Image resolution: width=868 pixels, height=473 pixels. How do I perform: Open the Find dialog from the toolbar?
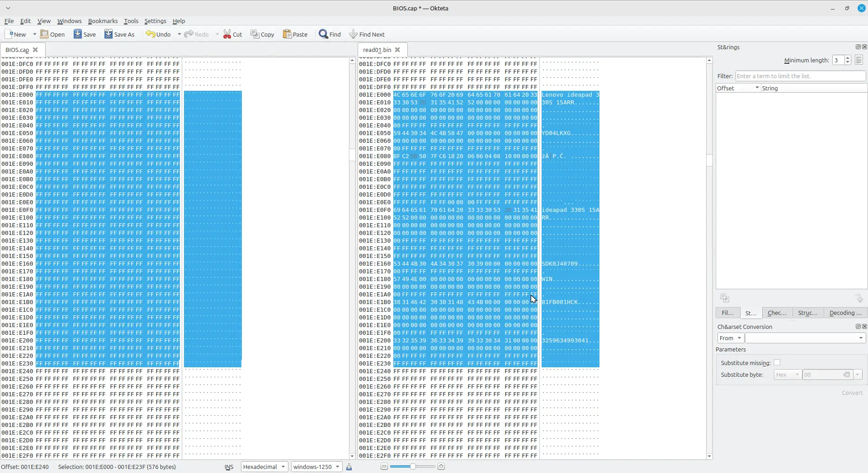click(x=330, y=34)
